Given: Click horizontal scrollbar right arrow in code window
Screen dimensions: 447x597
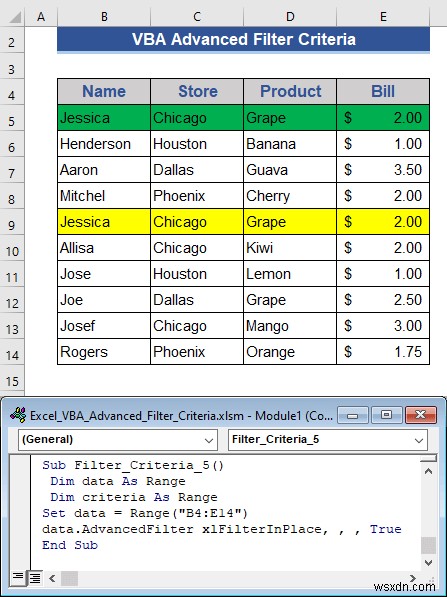Looking at the screenshot, I should pos(412,578).
